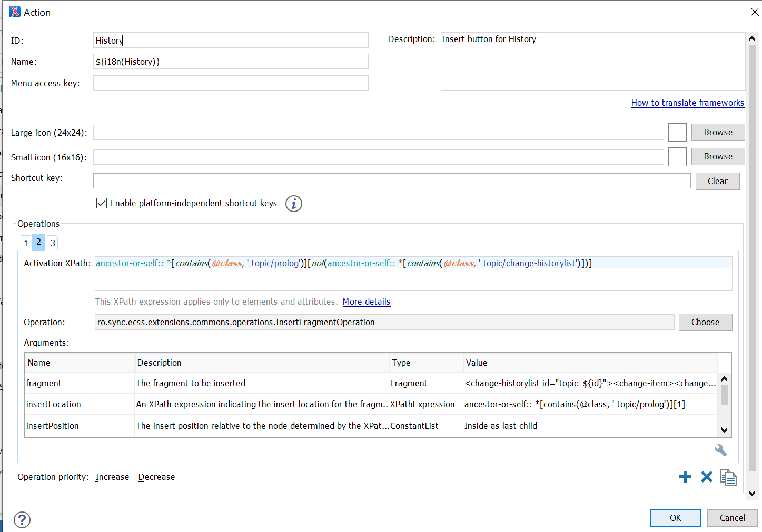
Task: Add a new operation with the plus icon
Action: coord(685,477)
